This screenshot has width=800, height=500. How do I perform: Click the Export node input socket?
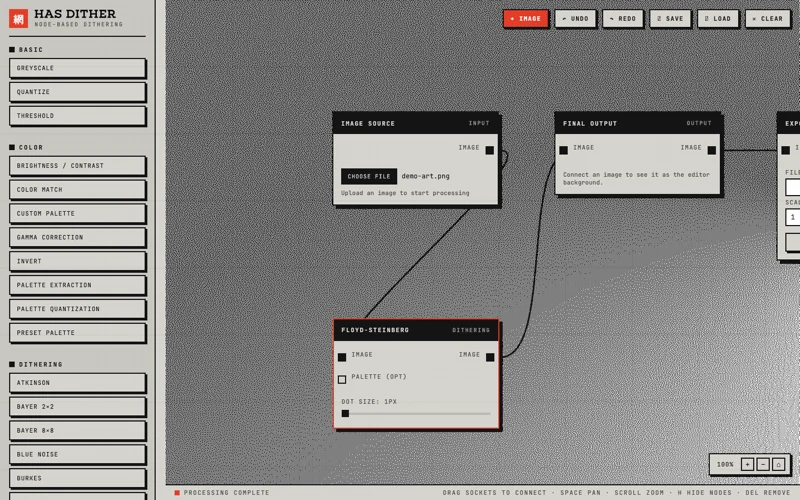786,150
